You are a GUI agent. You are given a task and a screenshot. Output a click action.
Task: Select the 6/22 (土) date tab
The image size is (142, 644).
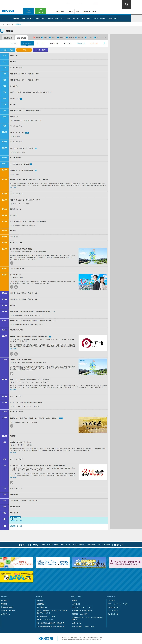click(81, 44)
